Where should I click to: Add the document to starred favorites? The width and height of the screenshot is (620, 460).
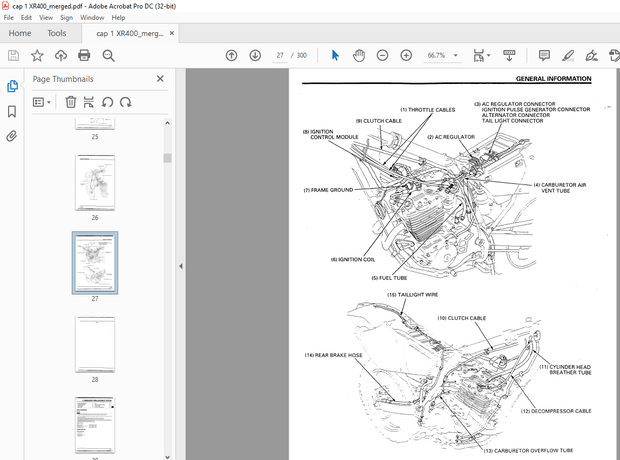pyautogui.click(x=37, y=55)
